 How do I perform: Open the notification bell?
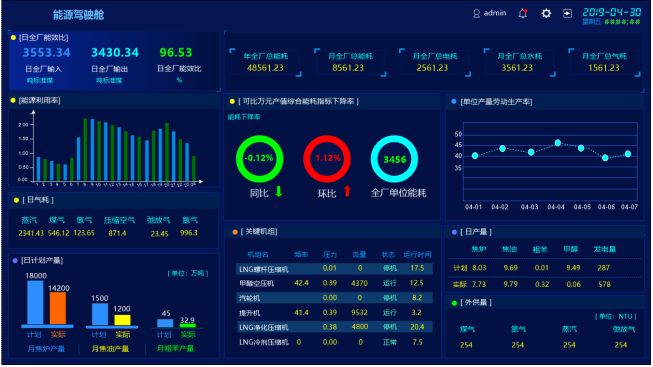(523, 13)
